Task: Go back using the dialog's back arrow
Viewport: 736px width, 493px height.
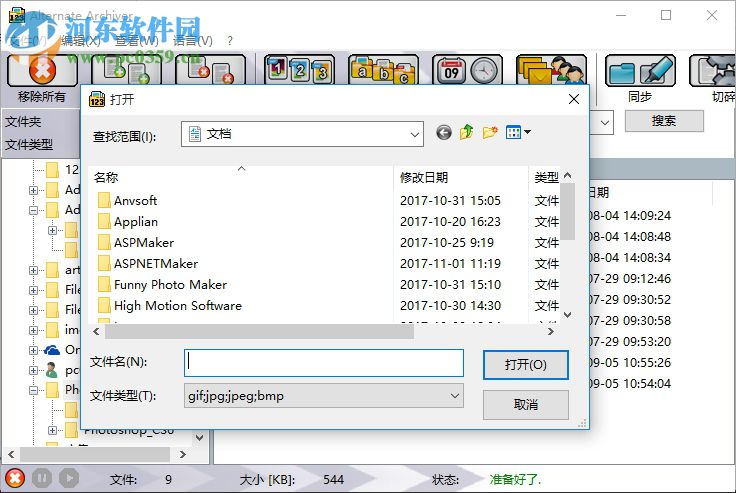Action: [x=444, y=133]
